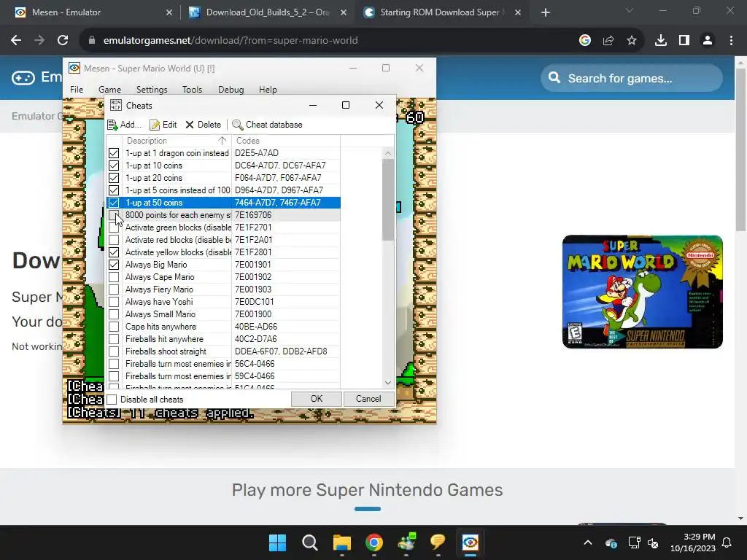
Task: Toggle Chrome side panel icon
Action: (x=684, y=41)
